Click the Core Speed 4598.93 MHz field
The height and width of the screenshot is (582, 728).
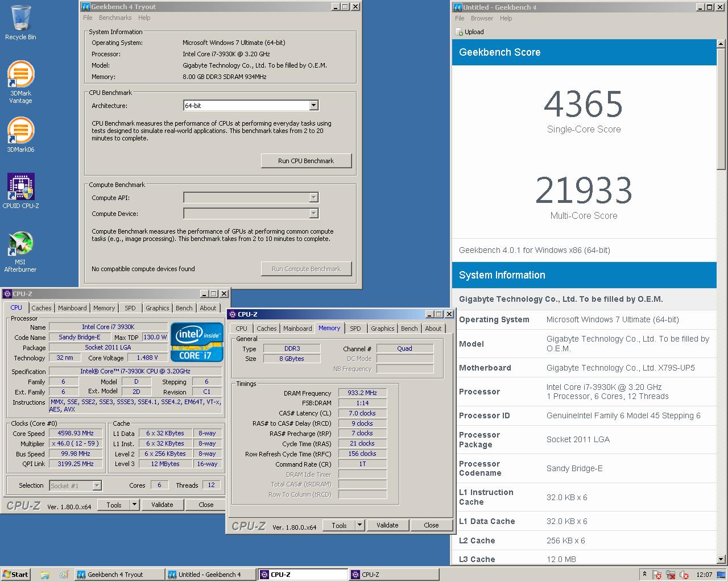coord(76,433)
